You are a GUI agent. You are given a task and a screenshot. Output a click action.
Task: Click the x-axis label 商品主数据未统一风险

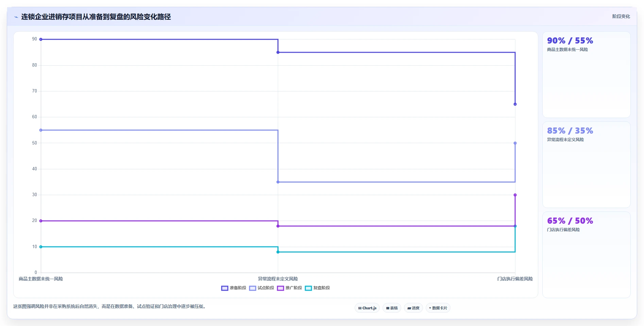[x=41, y=279]
